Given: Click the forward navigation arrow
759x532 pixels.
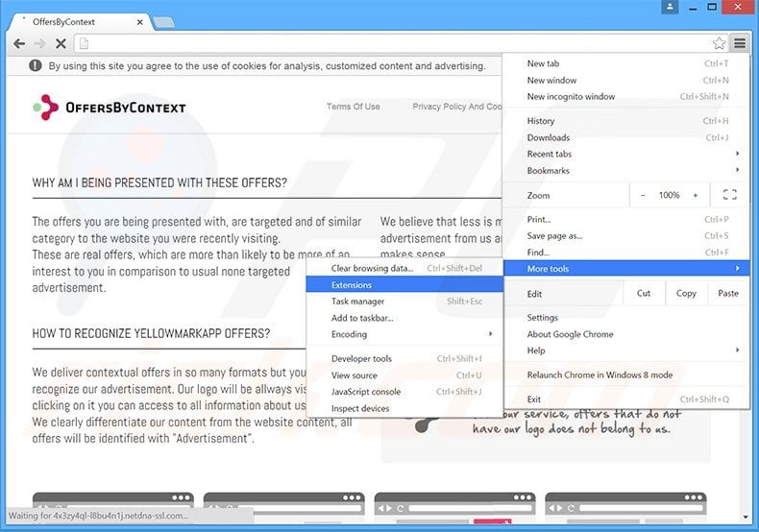Looking at the screenshot, I should tap(39, 44).
